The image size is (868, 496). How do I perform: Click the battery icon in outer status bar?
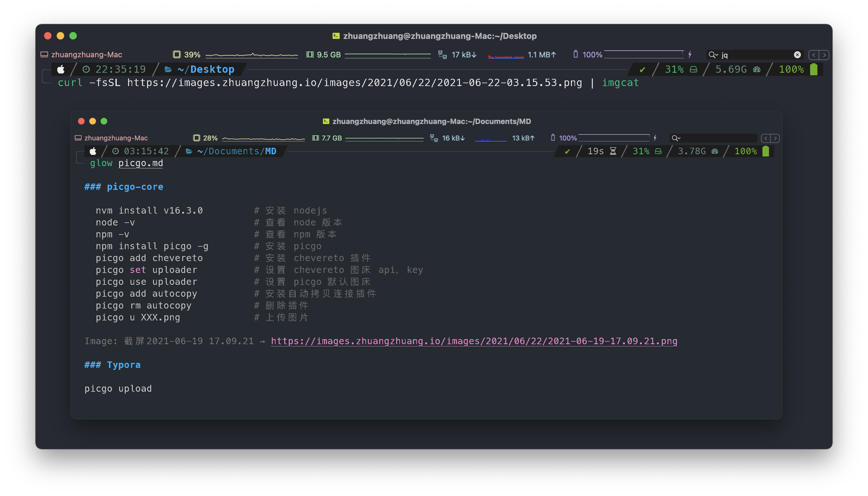click(575, 54)
